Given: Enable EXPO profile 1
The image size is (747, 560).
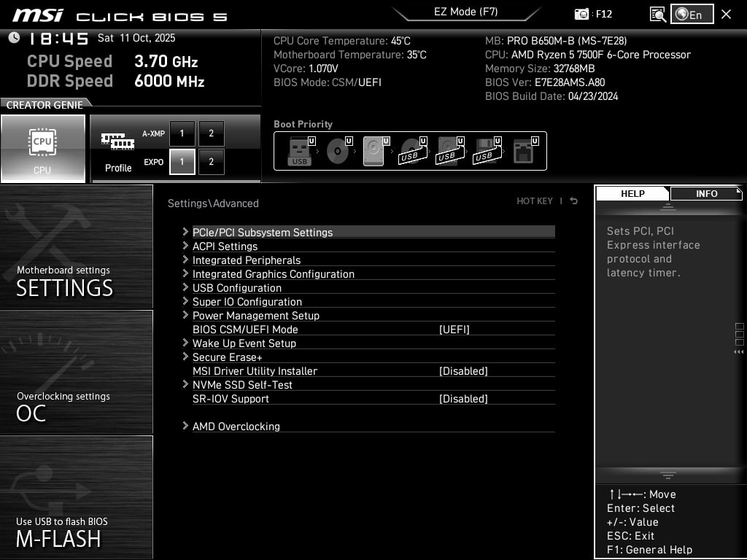Looking at the screenshot, I should point(182,162).
